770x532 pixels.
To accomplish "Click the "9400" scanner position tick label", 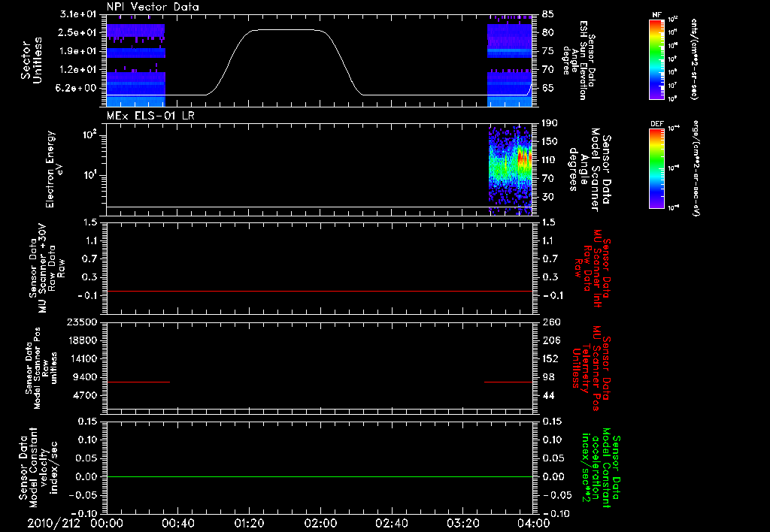I will point(85,377).
